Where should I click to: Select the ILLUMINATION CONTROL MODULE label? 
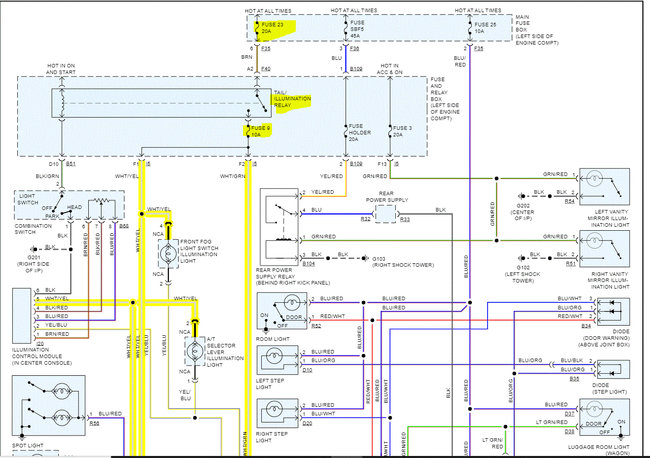coord(41,356)
